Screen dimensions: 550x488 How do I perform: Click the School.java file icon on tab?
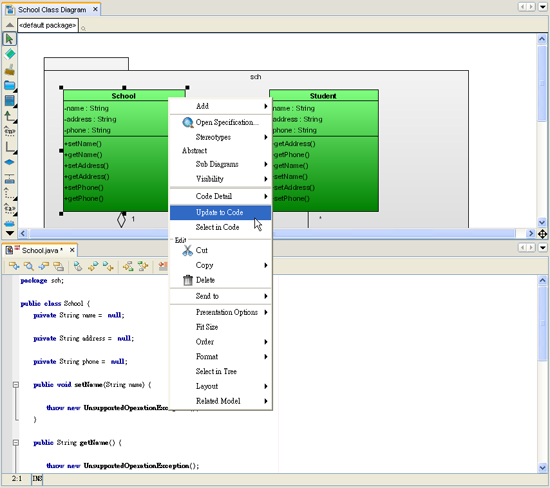point(9,250)
